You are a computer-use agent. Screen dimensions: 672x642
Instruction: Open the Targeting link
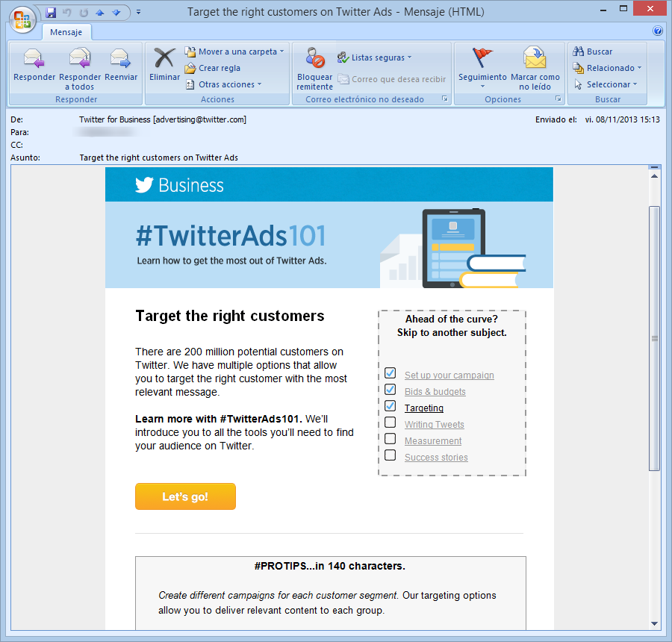coord(424,408)
